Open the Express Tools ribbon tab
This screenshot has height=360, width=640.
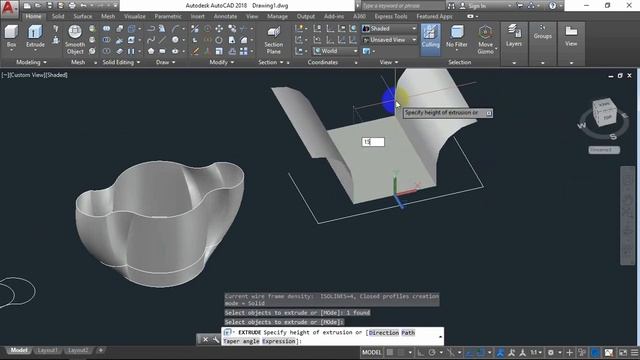click(391, 16)
